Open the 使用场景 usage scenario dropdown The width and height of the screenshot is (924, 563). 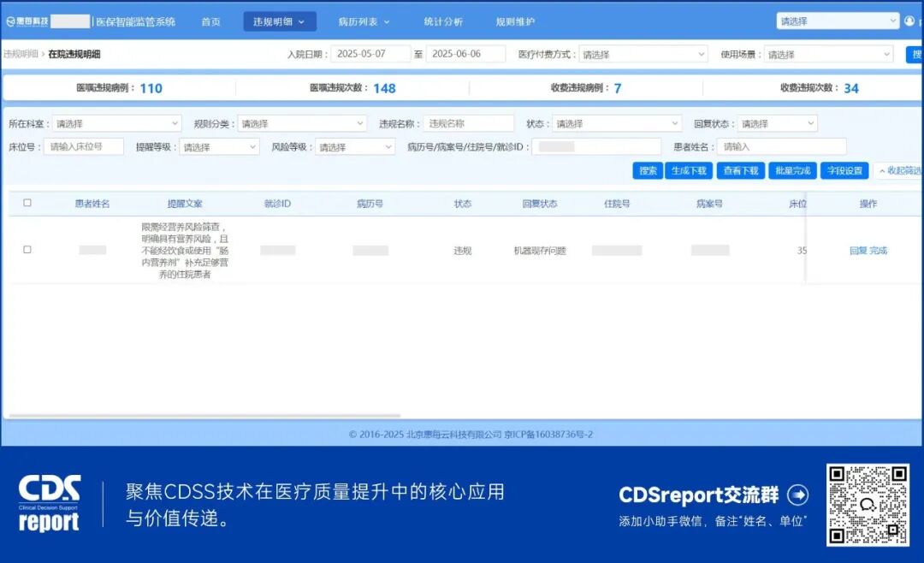[826, 53]
